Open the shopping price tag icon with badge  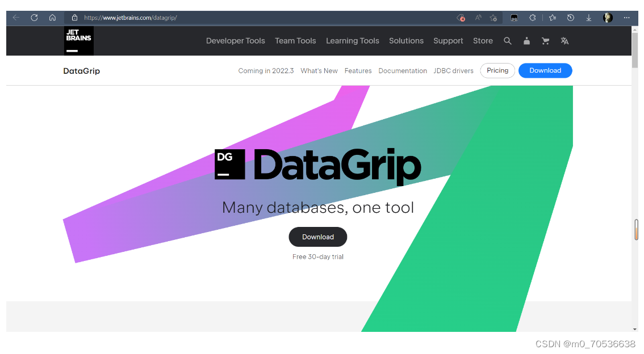tap(461, 18)
